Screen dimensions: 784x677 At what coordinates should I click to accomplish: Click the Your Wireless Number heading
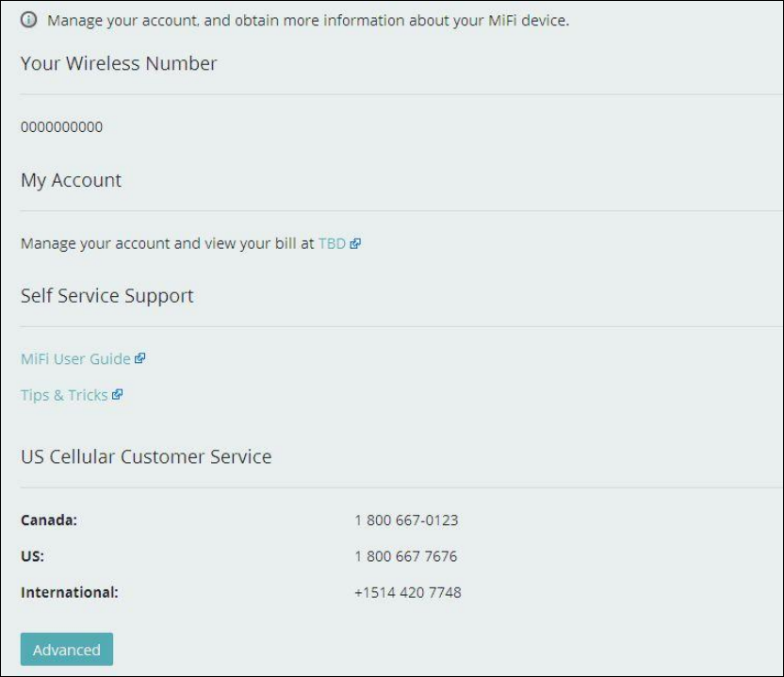[119, 63]
